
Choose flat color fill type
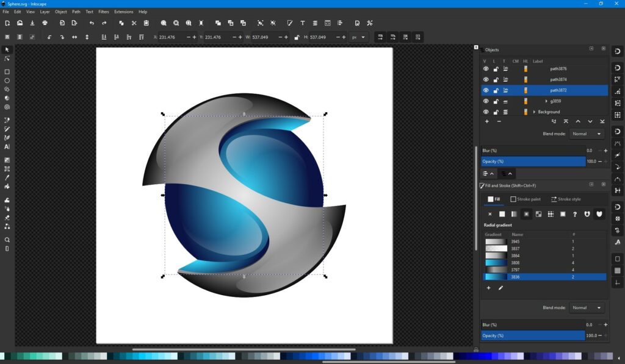502,214
